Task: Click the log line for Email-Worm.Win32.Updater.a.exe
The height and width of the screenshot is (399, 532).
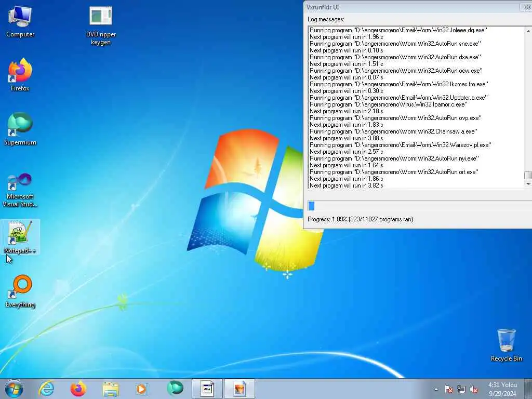Action: [x=398, y=98]
